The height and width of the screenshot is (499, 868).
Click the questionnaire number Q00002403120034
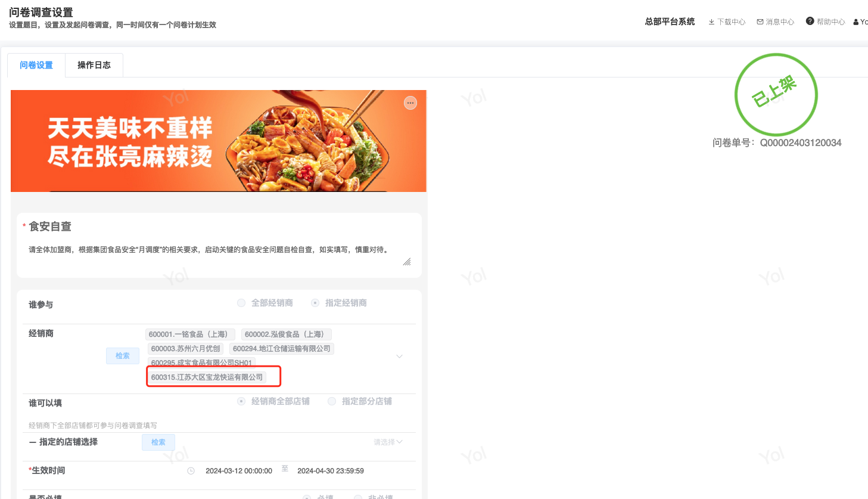click(801, 143)
